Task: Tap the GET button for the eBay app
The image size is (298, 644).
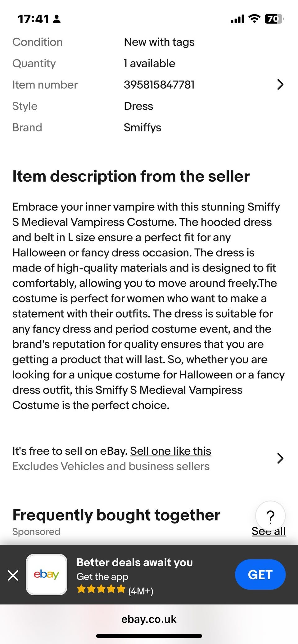Action: [260, 575]
